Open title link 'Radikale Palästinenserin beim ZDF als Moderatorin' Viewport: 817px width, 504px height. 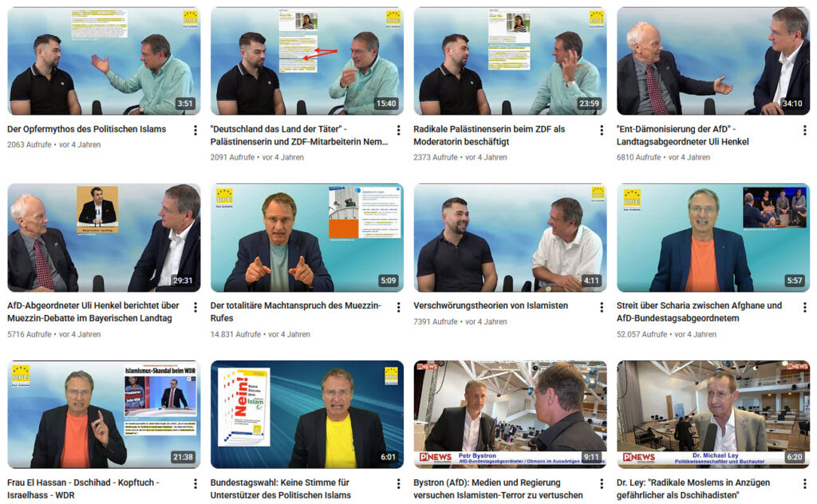coord(489,136)
